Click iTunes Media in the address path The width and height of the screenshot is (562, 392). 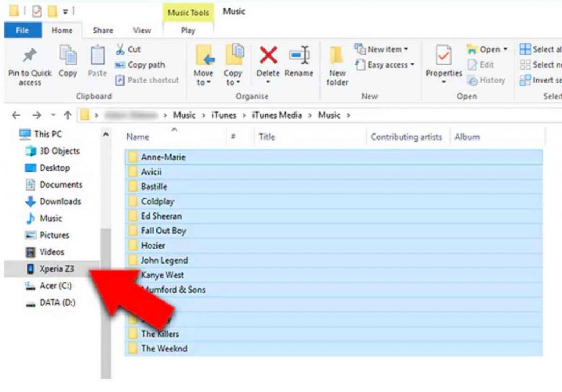[277, 115]
